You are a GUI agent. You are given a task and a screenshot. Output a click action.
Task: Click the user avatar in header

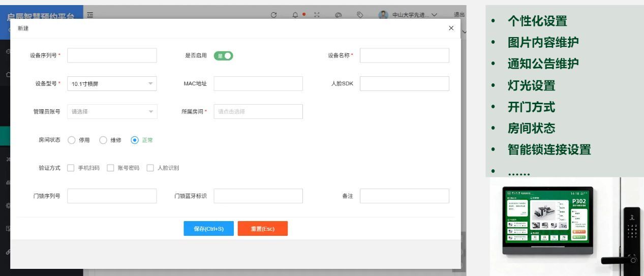tap(383, 15)
